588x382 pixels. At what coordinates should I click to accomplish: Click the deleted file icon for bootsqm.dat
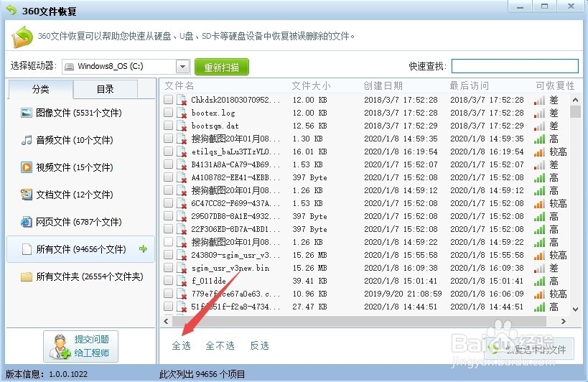(x=182, y=126)
